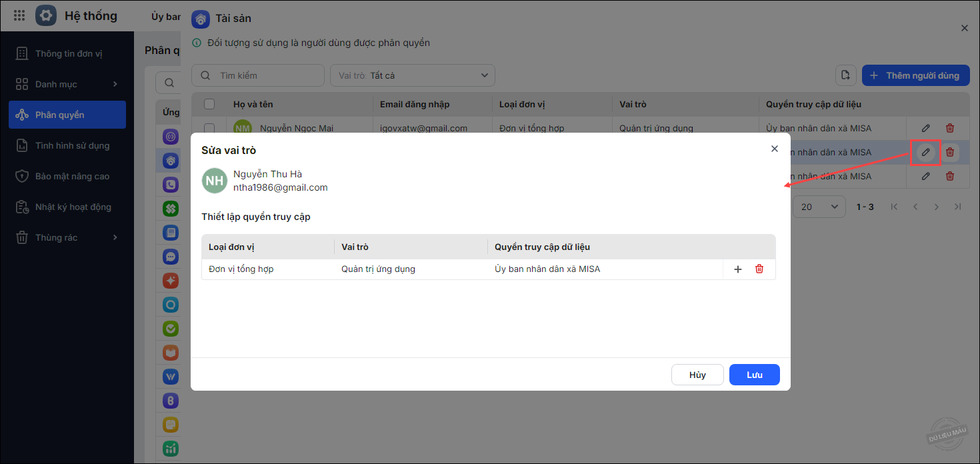Close the Tài sản panel
This screenshot has height=464, width=980.
coord(964,28)
